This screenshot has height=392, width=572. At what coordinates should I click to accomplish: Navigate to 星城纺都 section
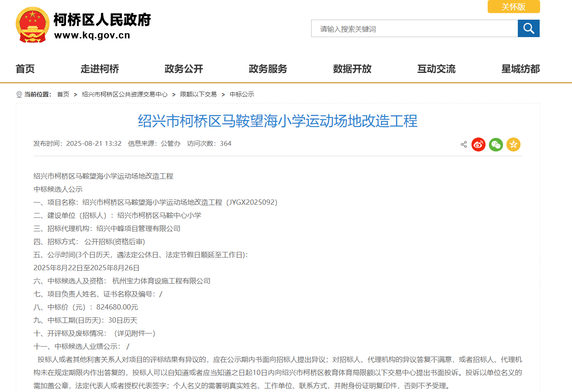[x=520, y=69]
